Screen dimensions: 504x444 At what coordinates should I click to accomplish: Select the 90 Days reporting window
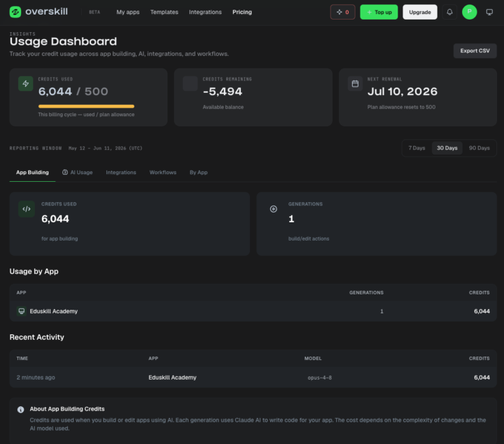click(479, 148)
